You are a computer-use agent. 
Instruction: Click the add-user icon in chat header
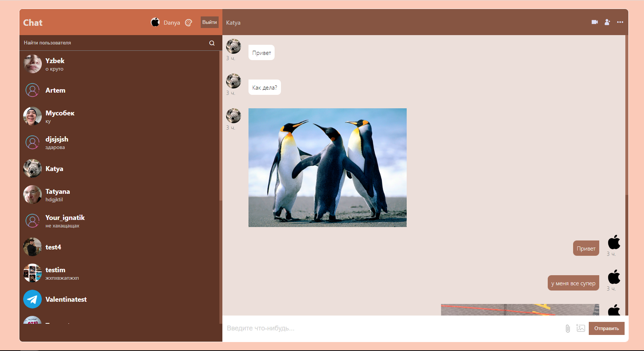tap(607, 22)
